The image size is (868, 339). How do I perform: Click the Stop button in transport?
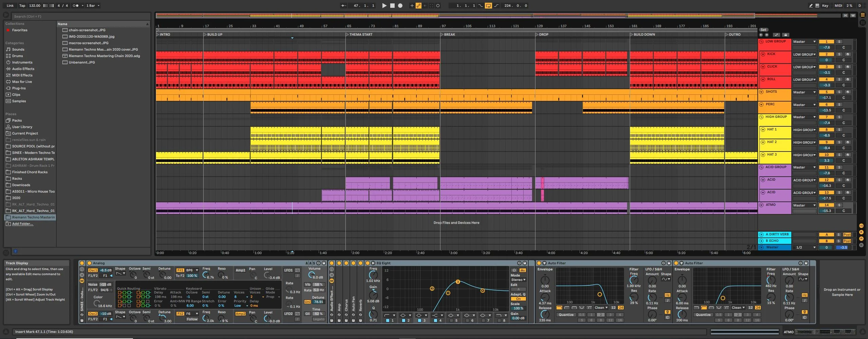tap(392, 6)
